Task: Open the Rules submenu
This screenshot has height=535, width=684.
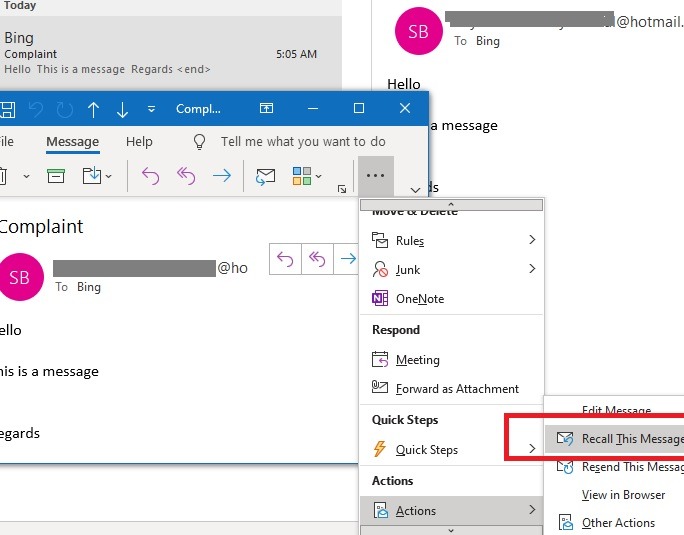Action: [451, 240]
